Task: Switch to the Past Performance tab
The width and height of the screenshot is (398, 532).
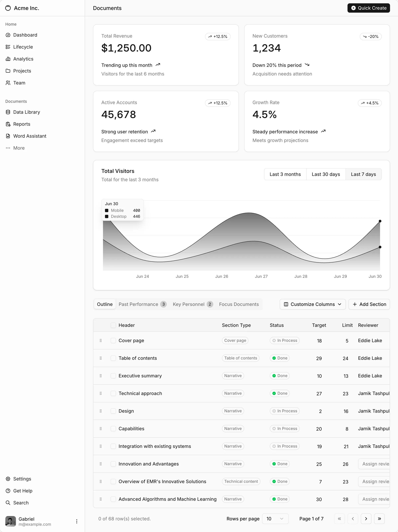Action: point(143,304)
